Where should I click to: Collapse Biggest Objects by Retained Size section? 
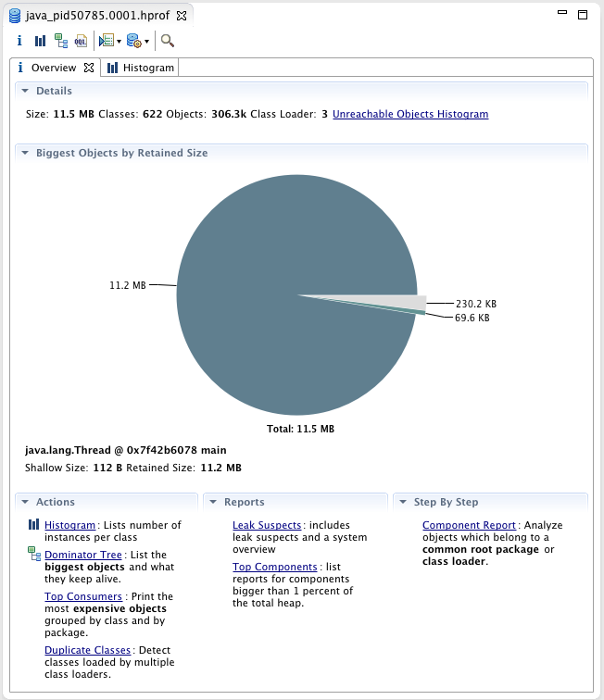tap(25, 153)
